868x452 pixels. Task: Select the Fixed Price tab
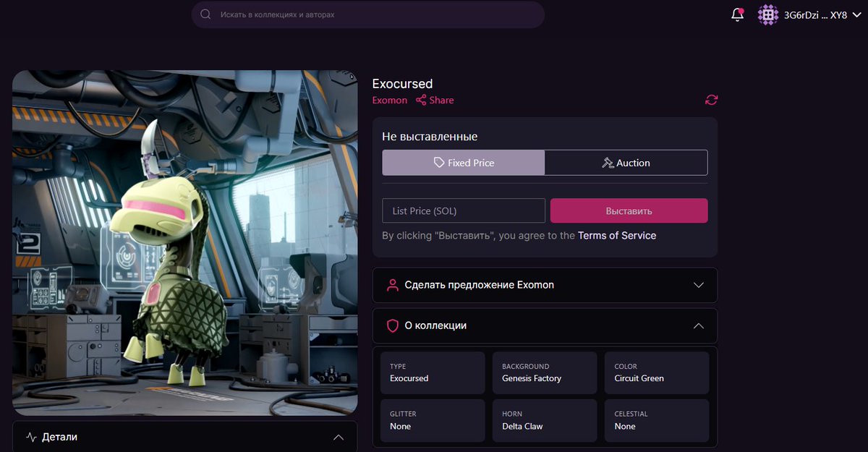tap(464, 163)
